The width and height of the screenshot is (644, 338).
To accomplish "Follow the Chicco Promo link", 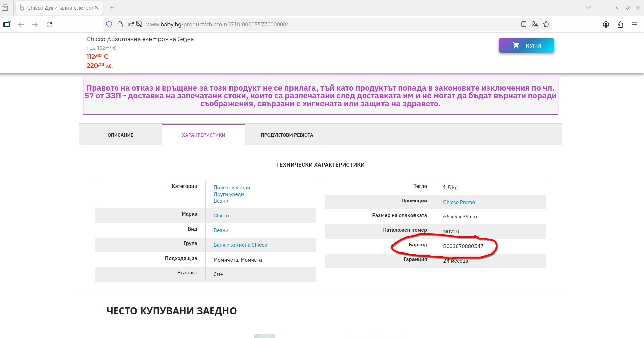I will 459,202.
